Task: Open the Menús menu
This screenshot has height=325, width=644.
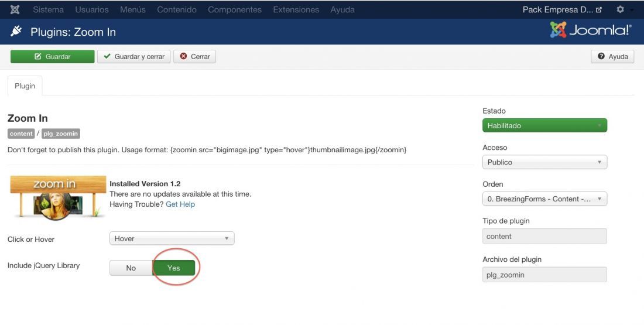Action: pos(133,9)
